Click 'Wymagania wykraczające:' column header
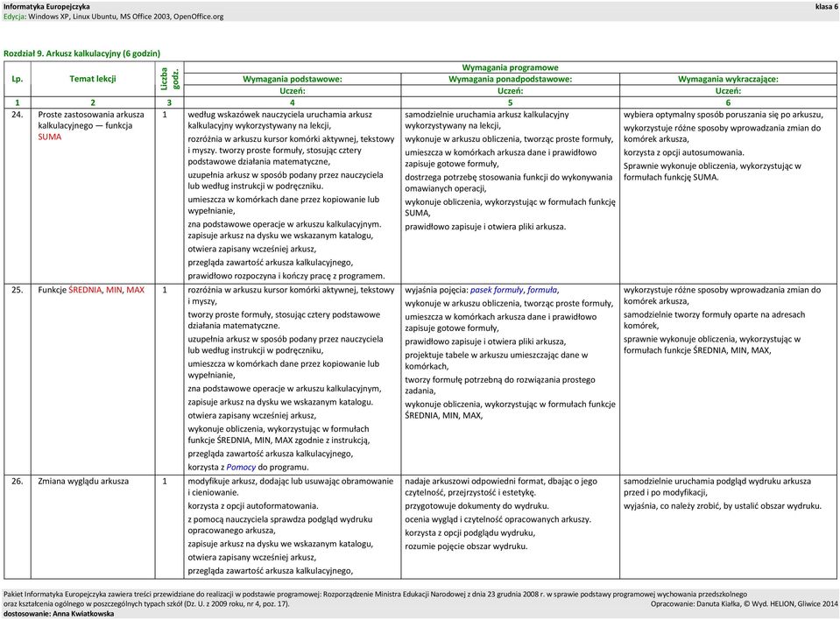Viewport: 840px width, 620px height. pyautogui.click(x=728, y=79)
